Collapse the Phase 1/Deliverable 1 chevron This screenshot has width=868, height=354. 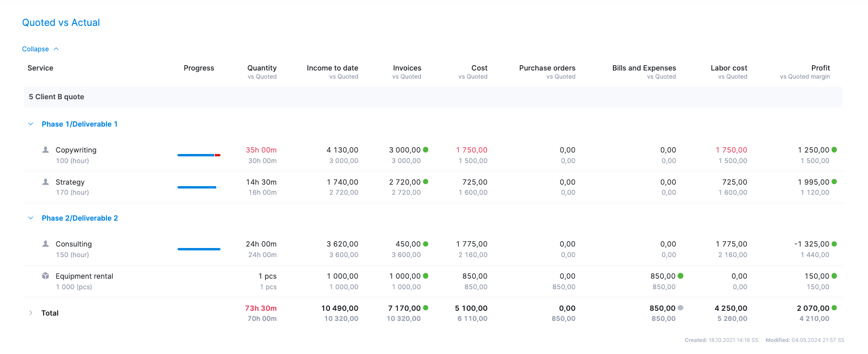[31, 124]
